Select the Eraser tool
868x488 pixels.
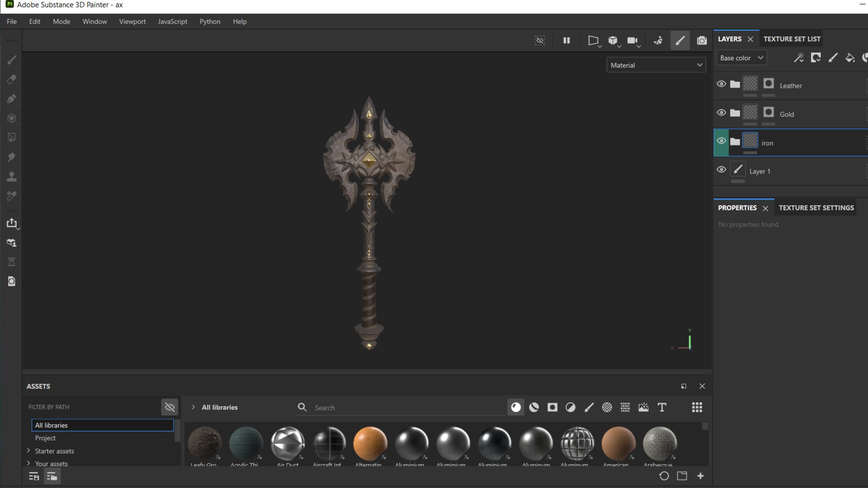coord(12,80)
